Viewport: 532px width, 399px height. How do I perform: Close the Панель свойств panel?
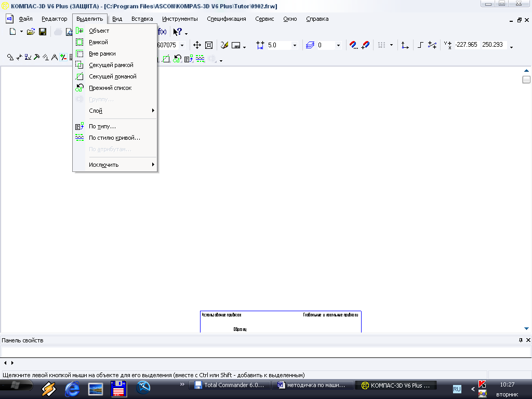(x=528, y=340)
